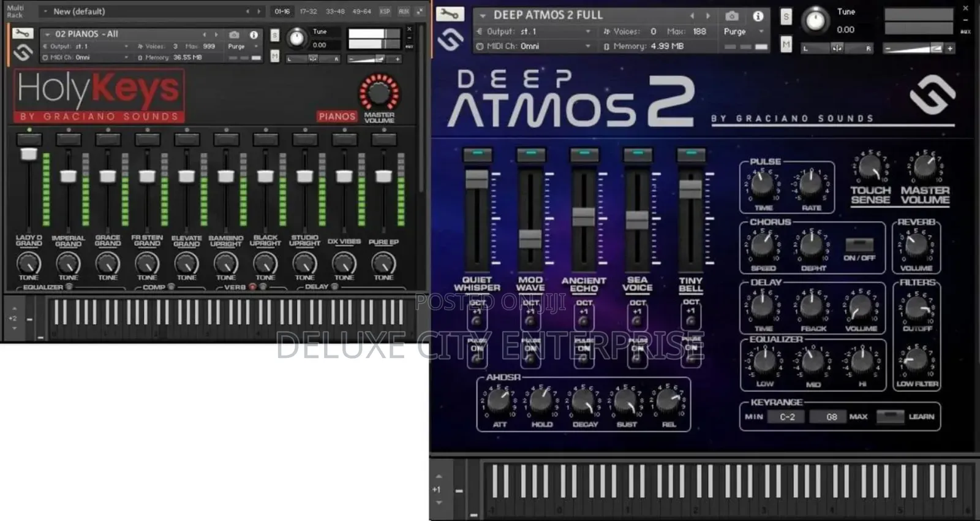Image resolution: width=980 pixels, height=521 pixels.
Task: Open the Purge dropdown in Deep Atmos 2
Action: (x=744, y=31)
